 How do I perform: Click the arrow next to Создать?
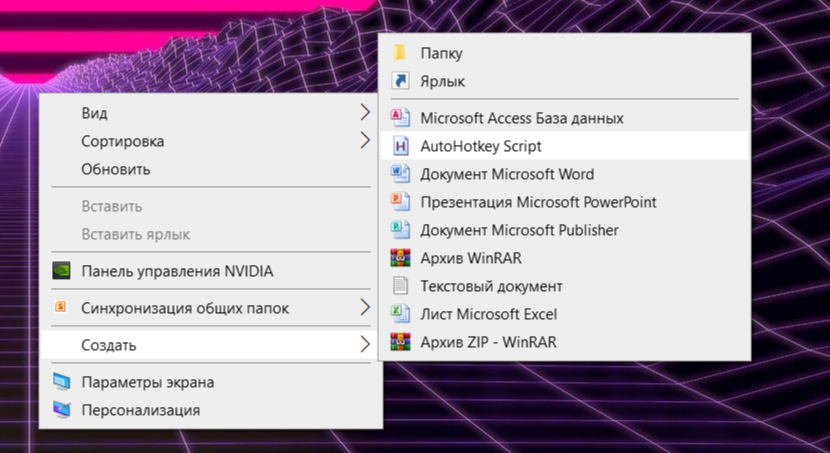tap(365, 344)
